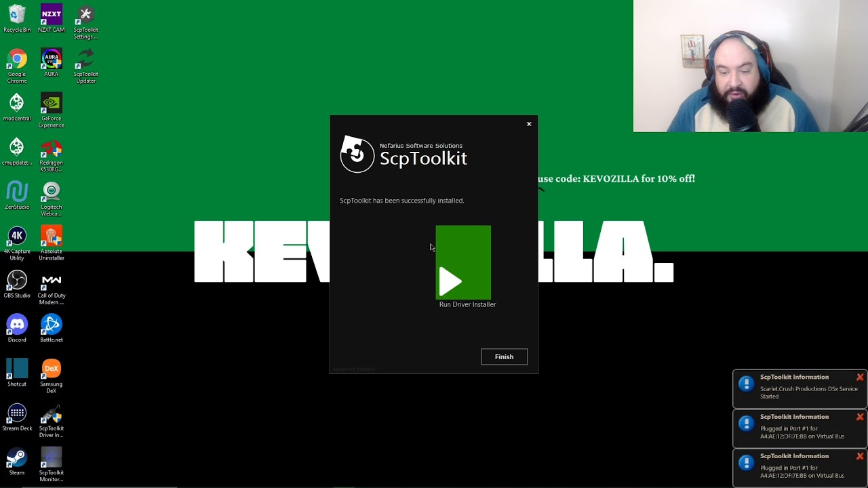Open the Call of Duty Modern Warfare shortcut
The image size is (868, 488).
coord(52,287)
